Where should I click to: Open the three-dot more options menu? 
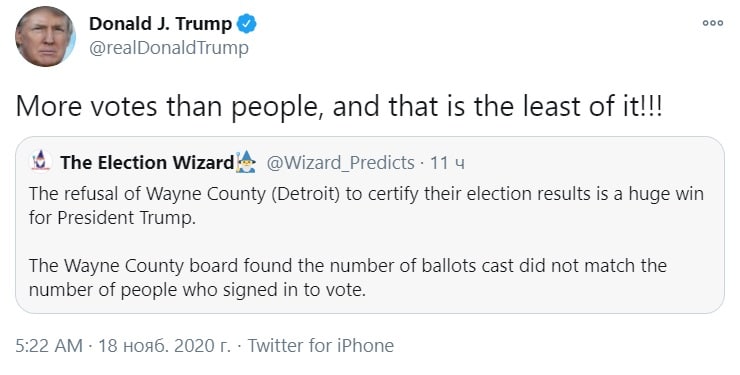713,23
